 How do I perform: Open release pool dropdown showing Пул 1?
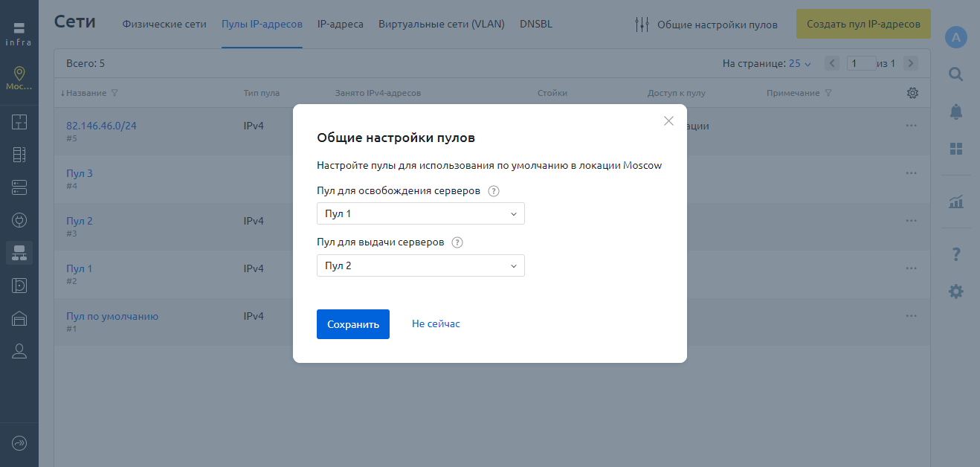421,214
